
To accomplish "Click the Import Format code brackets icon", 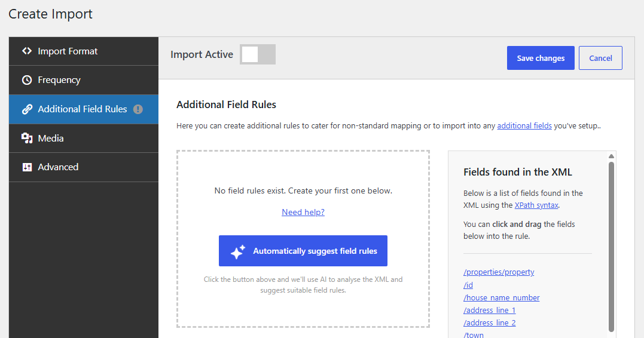I will click(27, 51).
